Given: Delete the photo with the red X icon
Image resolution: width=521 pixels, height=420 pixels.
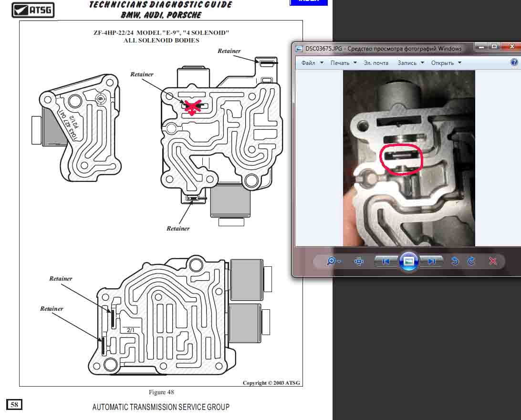Looking at the screenshot, I should (x=493, y=261).
